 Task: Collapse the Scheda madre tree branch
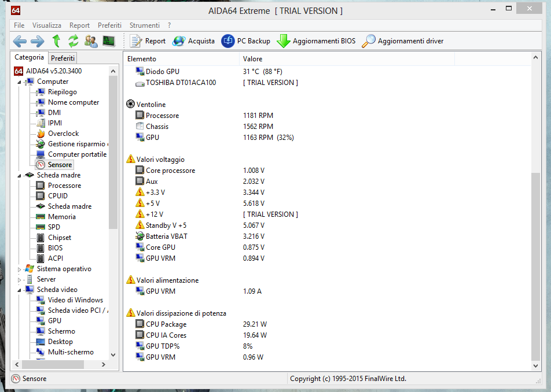point(19,176)
